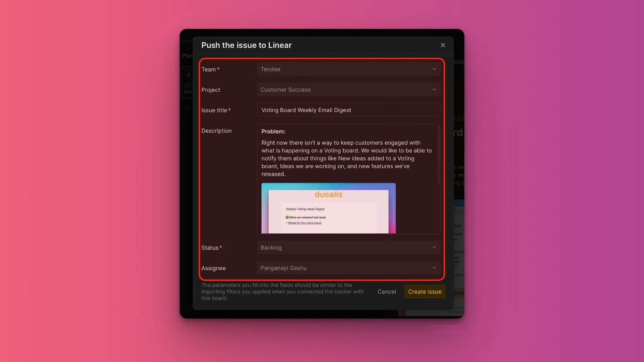Cancel the Linear issue creation

pyautogui.click(x=386, y=292)
